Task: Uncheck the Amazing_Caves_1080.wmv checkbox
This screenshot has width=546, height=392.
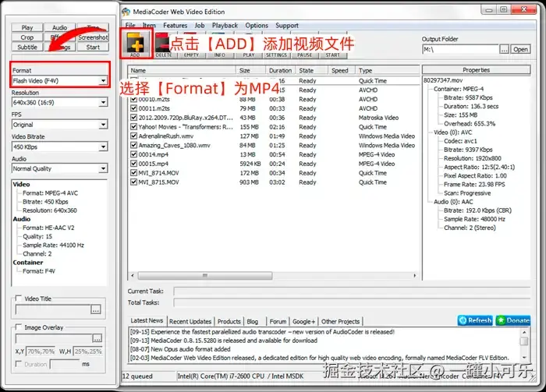Action: (x=133, y=146)
